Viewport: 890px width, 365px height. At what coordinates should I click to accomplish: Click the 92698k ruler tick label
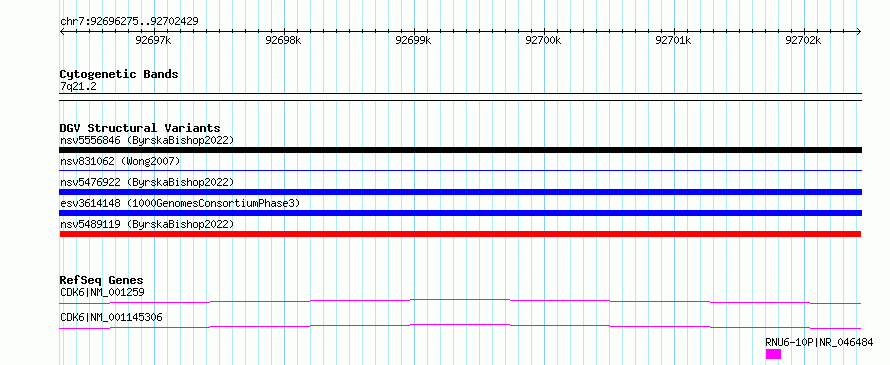click(x=284, y=40)
